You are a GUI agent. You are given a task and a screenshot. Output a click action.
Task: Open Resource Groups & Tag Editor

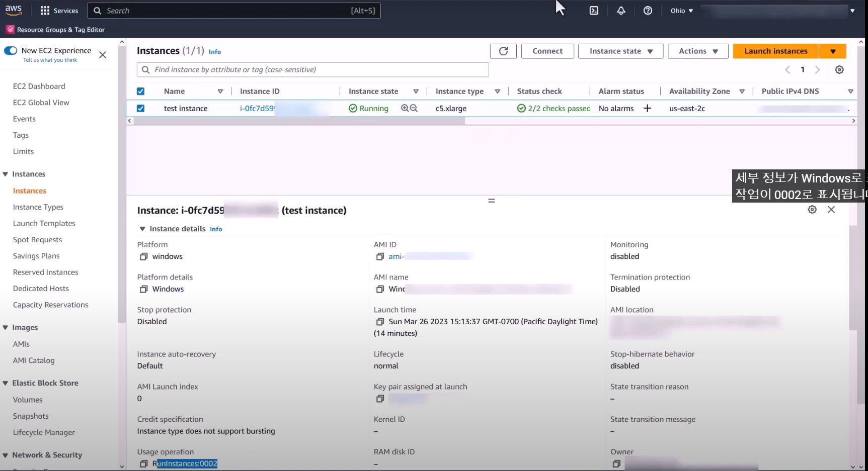56,30
